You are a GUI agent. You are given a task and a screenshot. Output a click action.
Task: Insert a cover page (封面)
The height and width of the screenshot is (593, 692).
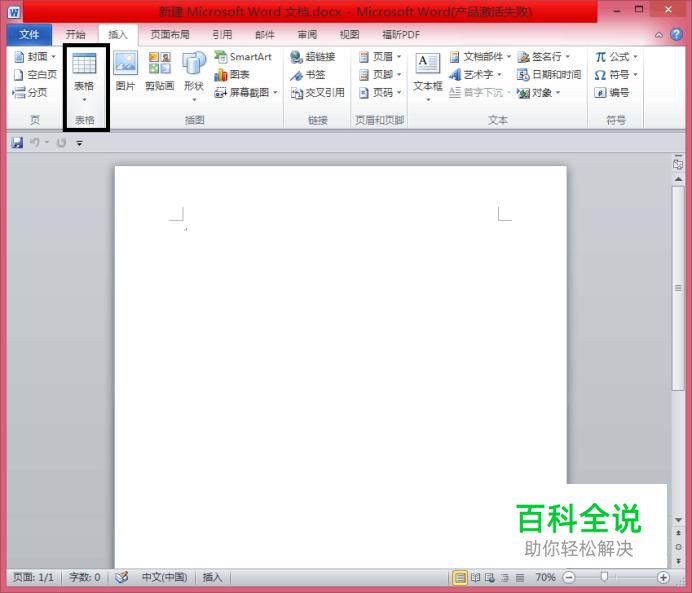point(35,56)
